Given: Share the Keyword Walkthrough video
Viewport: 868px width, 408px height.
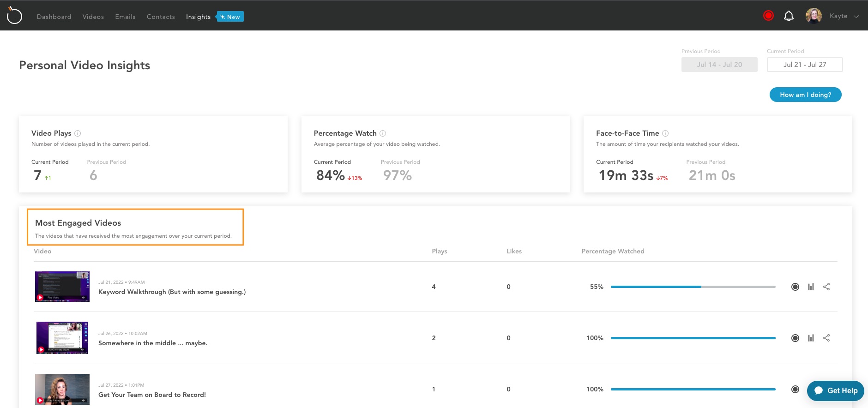Looking at the screenshot, I should click(826, 287).
